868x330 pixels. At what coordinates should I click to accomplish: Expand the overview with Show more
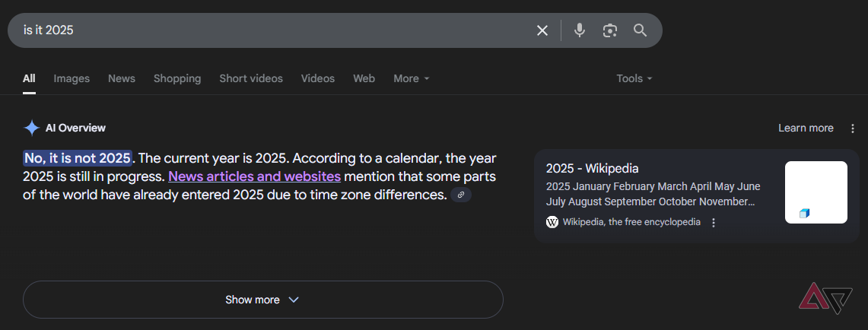[x=263, y=300]
